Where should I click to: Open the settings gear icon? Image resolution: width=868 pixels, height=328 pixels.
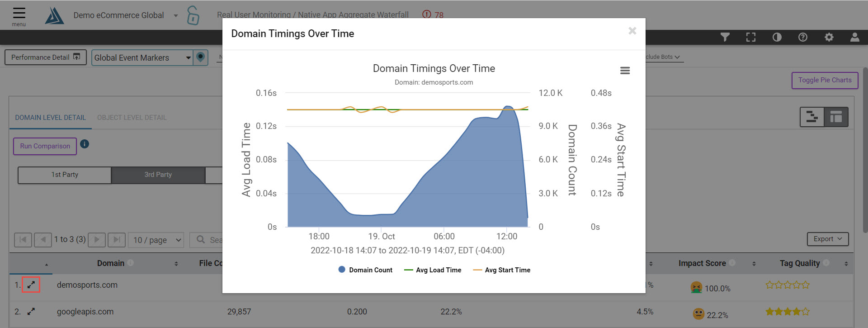click(x=829, y=37)
